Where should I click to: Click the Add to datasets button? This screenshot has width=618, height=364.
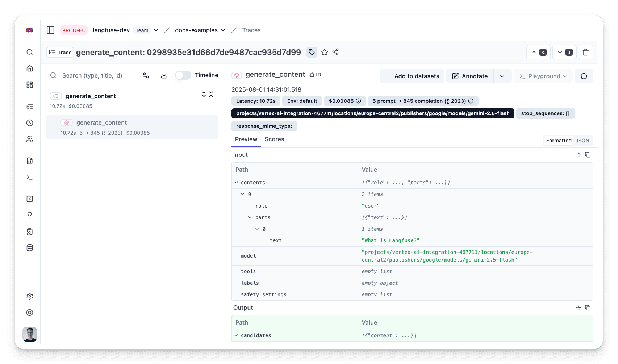[x=412, y=76]
